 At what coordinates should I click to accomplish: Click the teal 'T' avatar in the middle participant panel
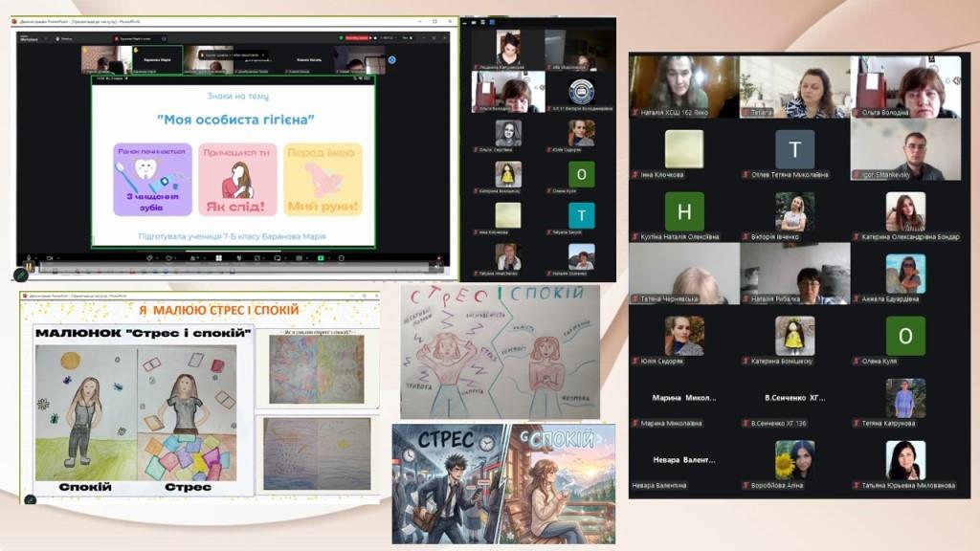tap(581, 215)
